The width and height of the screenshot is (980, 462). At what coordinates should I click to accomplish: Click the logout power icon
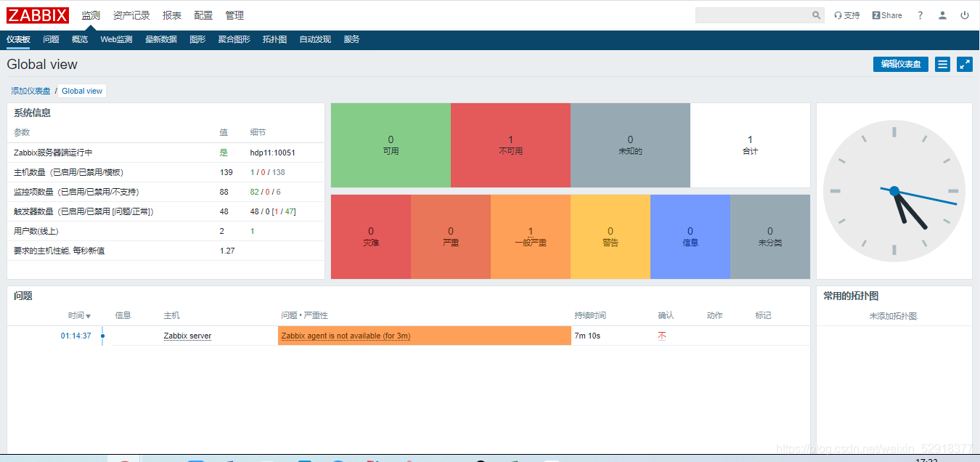point(965,15)
